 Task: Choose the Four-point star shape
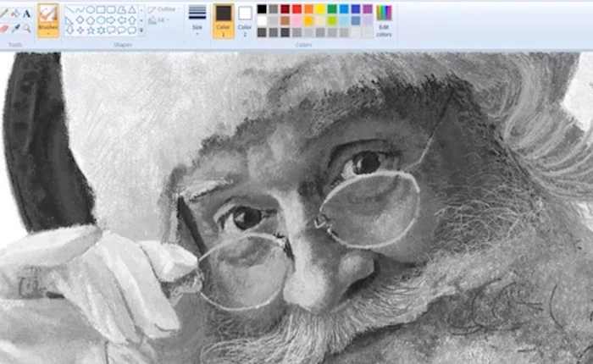point(80,30)
